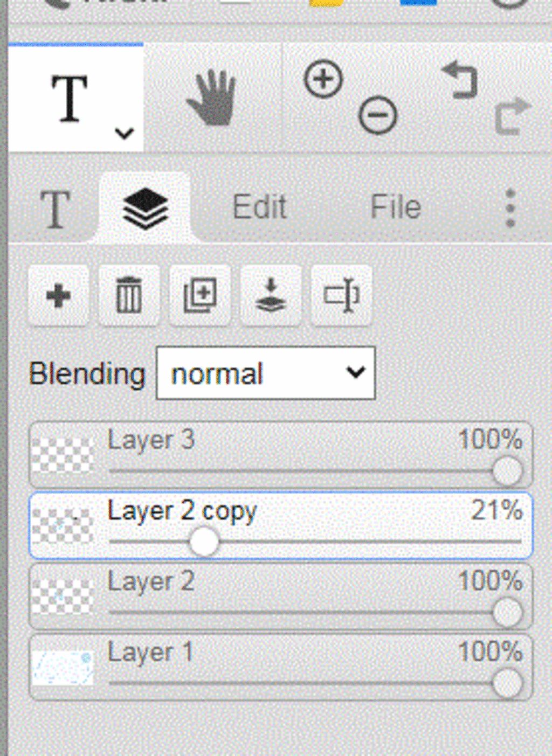The height and width of the screenshot is (756, 552).
Task: Add a new layer with plus button
Action: click(58, 295)
